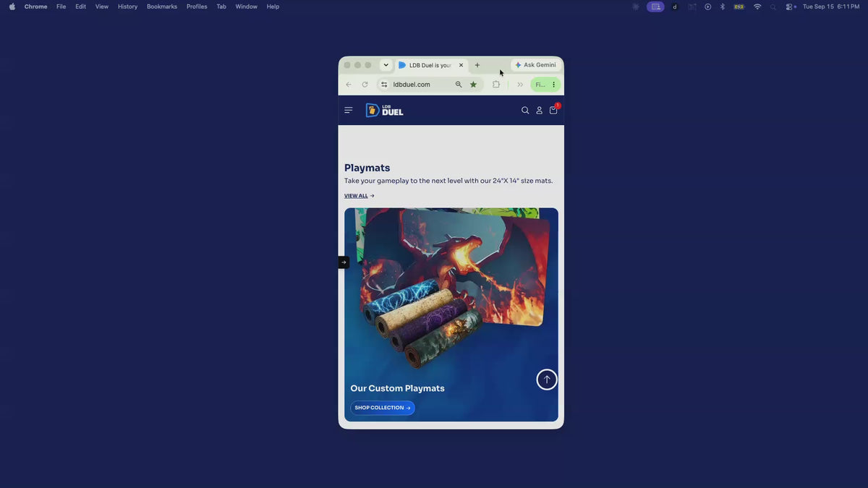Open the site search icon
This screenshot has width=868, height=488.
(525, 111)
